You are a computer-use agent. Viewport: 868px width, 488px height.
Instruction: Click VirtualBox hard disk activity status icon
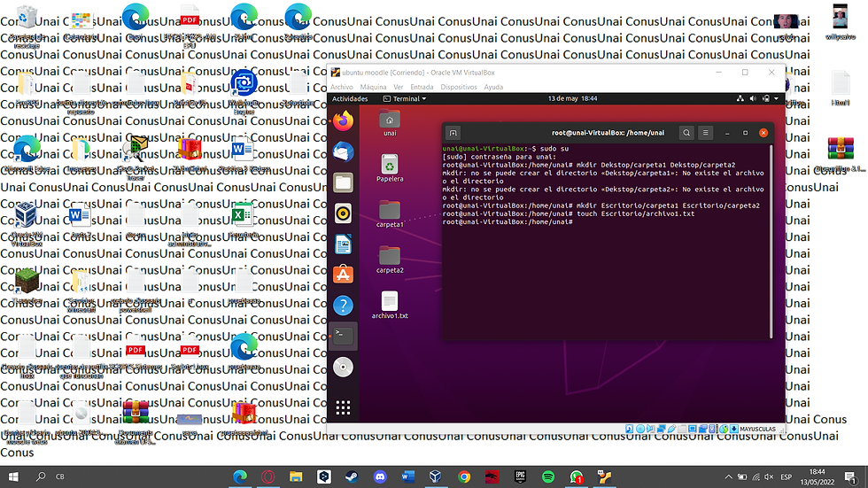(x=629, y=429)
